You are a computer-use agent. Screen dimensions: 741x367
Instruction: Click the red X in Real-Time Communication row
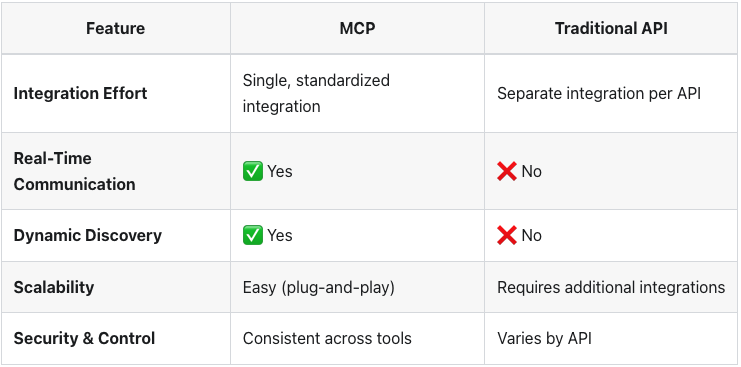(507, 171)
